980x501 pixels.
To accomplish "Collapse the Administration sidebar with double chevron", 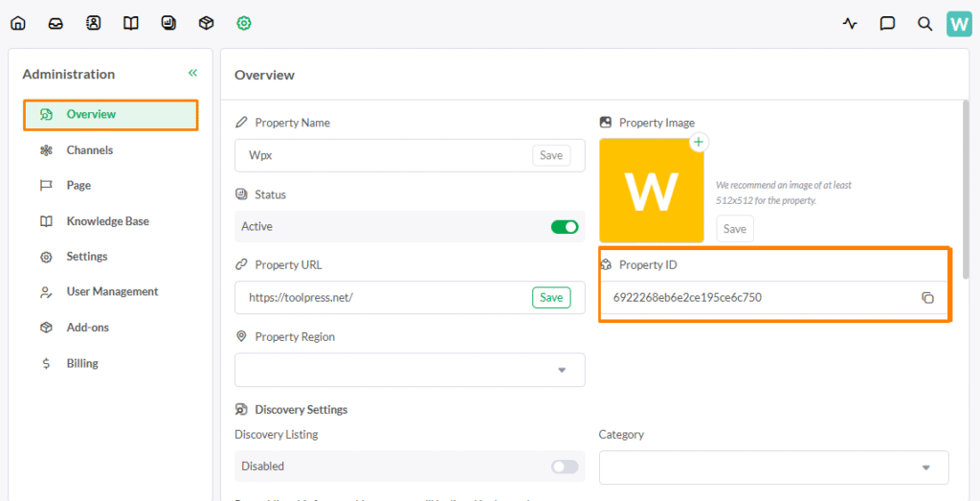I will [x=192, y=73].
